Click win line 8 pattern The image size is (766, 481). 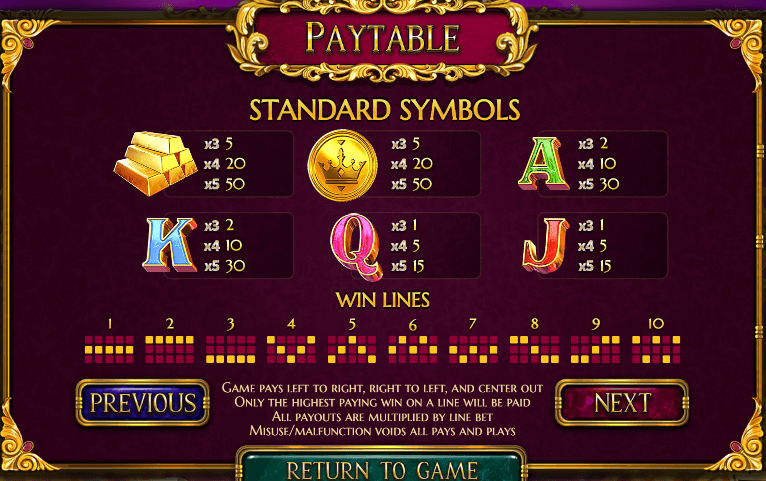click(534, 350)
